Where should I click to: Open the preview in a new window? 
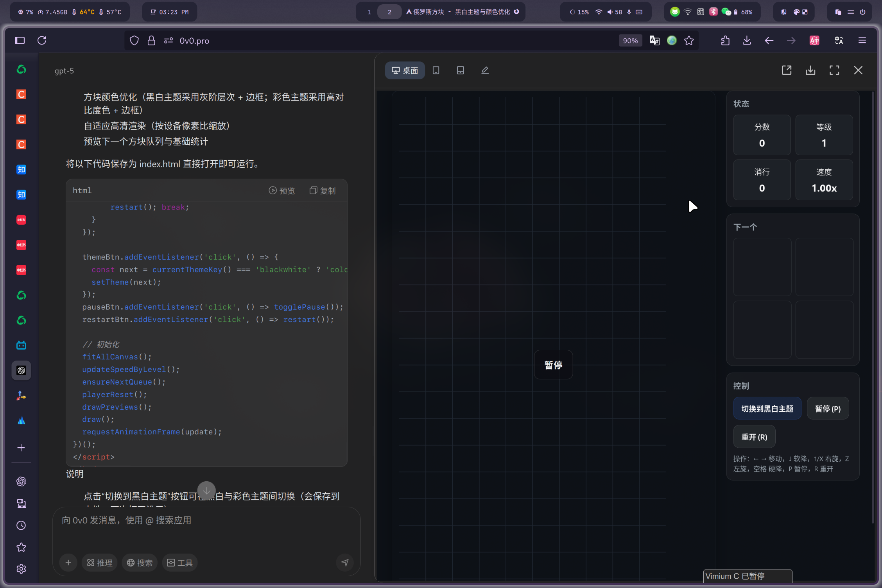click(x=787, y=70)
